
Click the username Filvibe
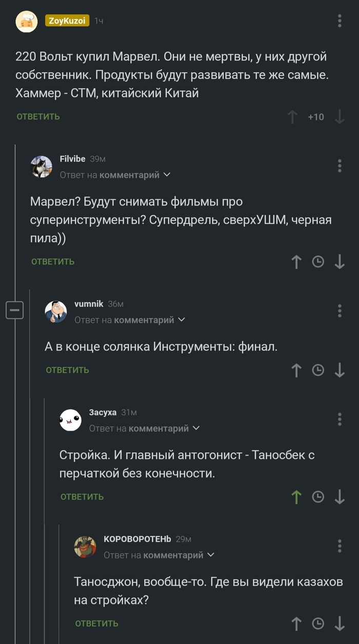tap(72, 159)
